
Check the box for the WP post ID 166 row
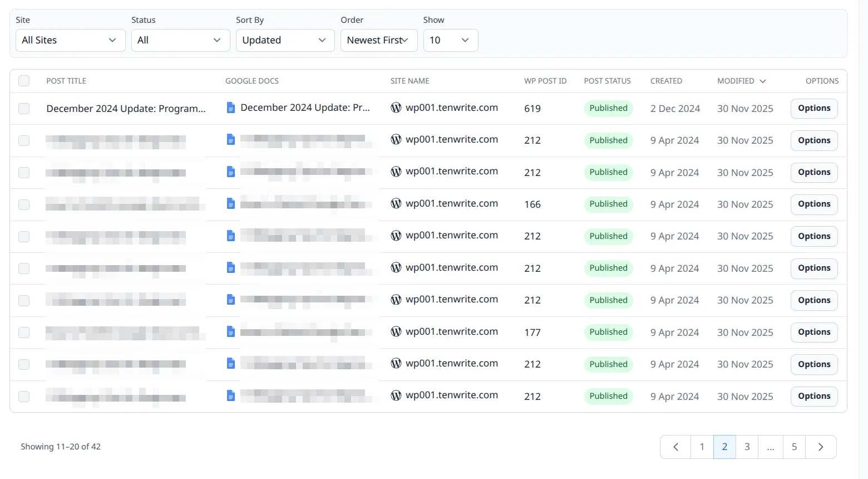[24, 204]
